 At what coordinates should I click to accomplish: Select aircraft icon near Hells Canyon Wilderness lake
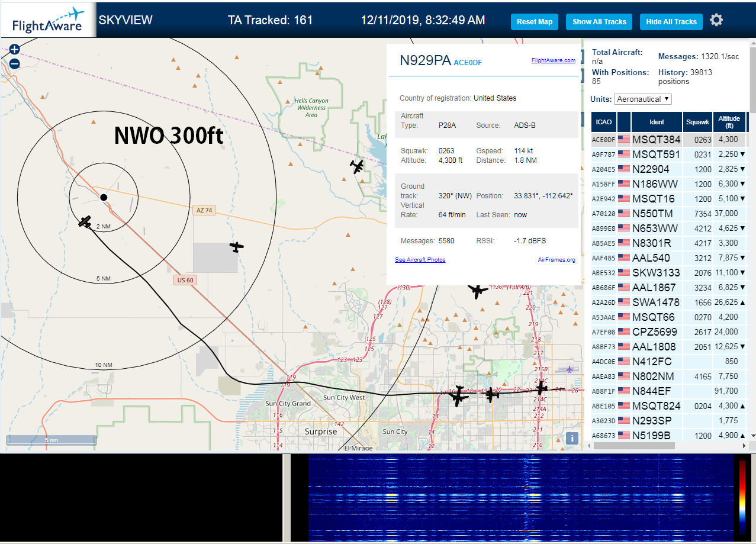tap(357, 166)
